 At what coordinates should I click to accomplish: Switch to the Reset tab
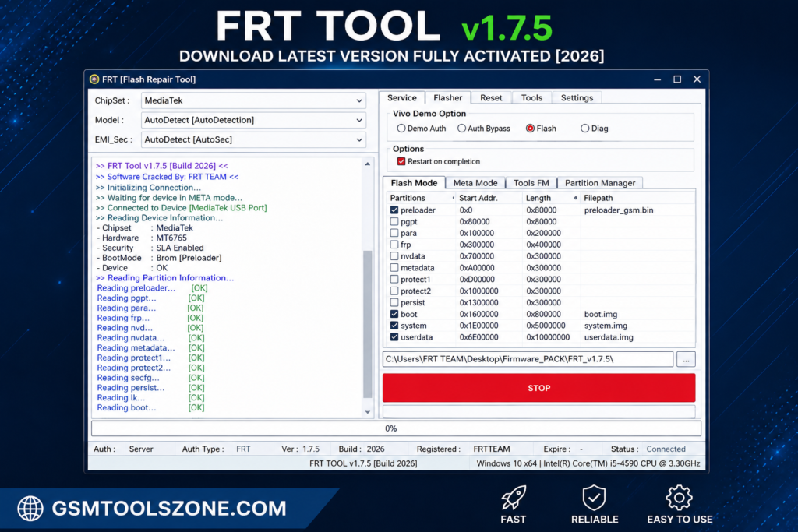click(x=491, y=97)
